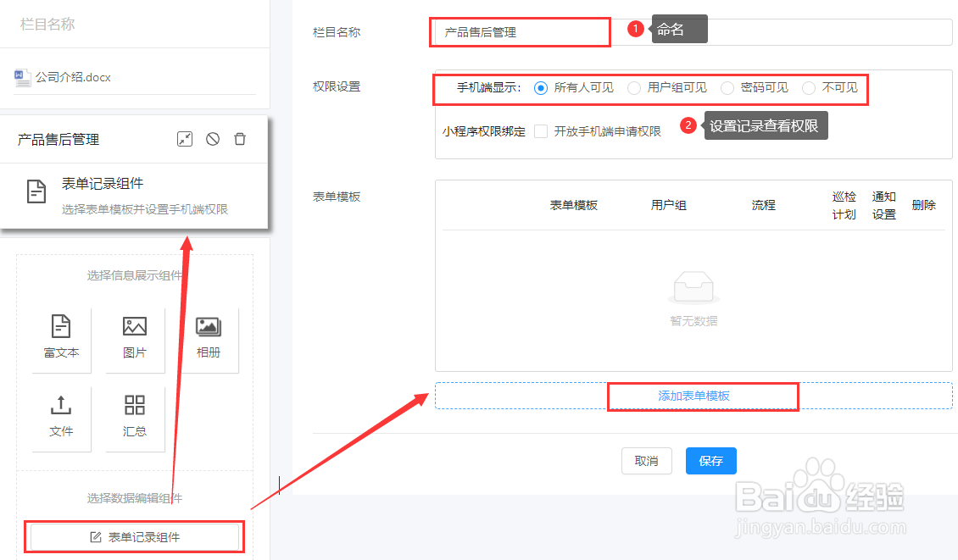Click the 栏目名称 input field showing 产品售后管理
The height and width of the screenshot is (560, 958).
(x=520, y=31)
